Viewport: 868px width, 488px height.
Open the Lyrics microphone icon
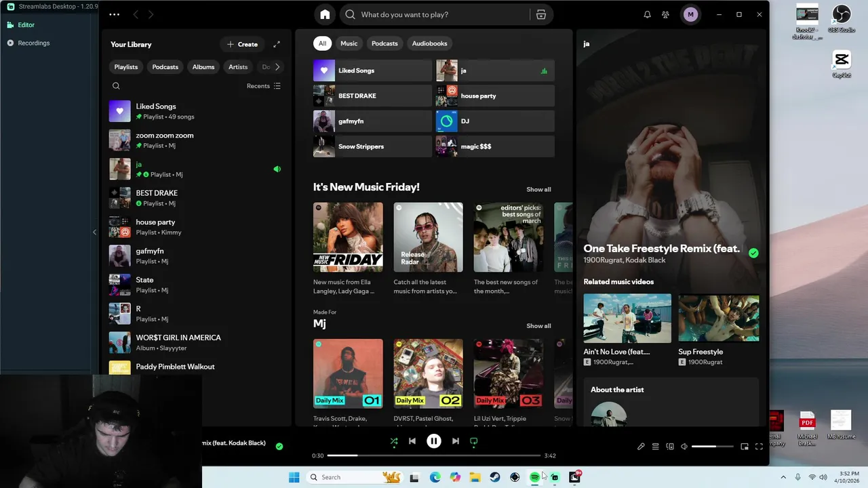pyautogui.click(x=641, y=447)
